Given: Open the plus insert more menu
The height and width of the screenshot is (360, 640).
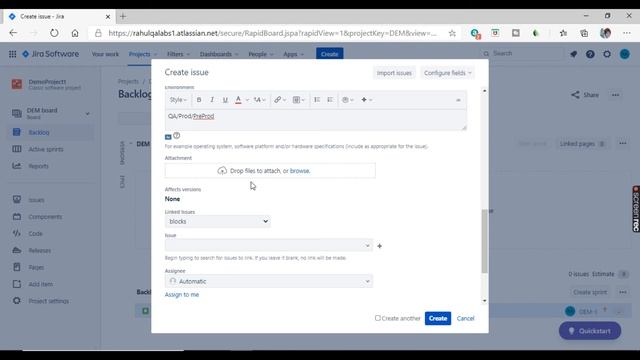Looking at the screenshot, I should 366,100.
